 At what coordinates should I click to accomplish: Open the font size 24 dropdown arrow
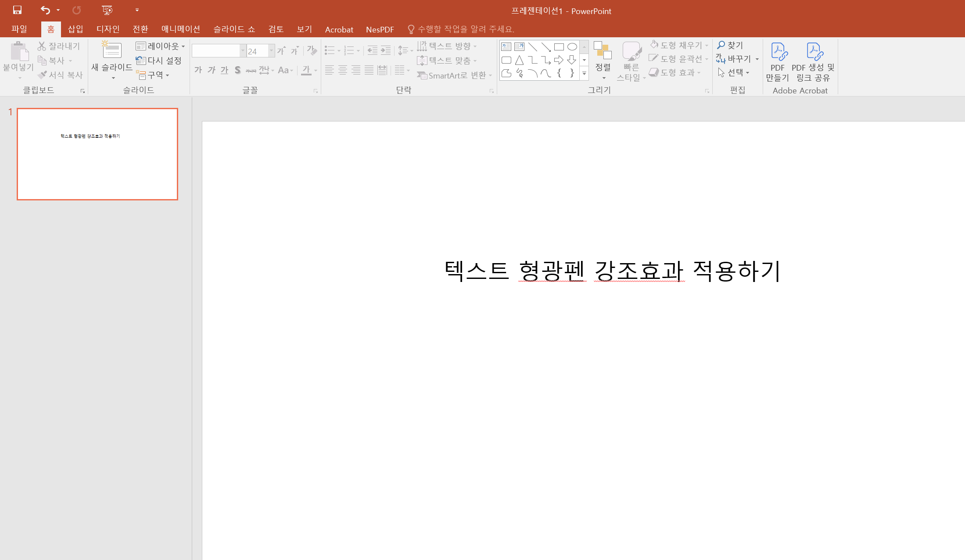(x=271, y=51)
